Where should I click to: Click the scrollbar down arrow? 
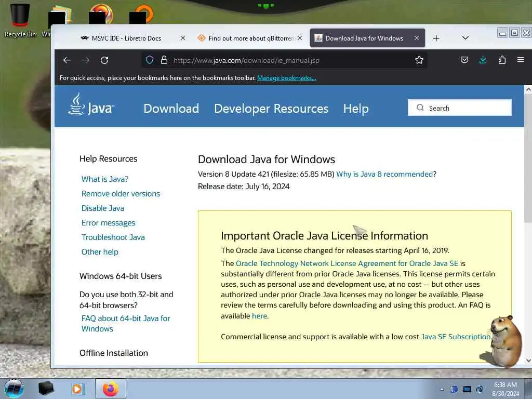pyautogui.click(x=528, y=361)
